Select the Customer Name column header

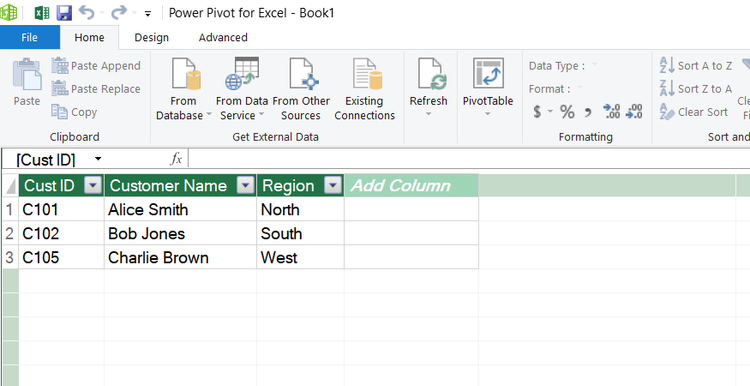(168, 186)
